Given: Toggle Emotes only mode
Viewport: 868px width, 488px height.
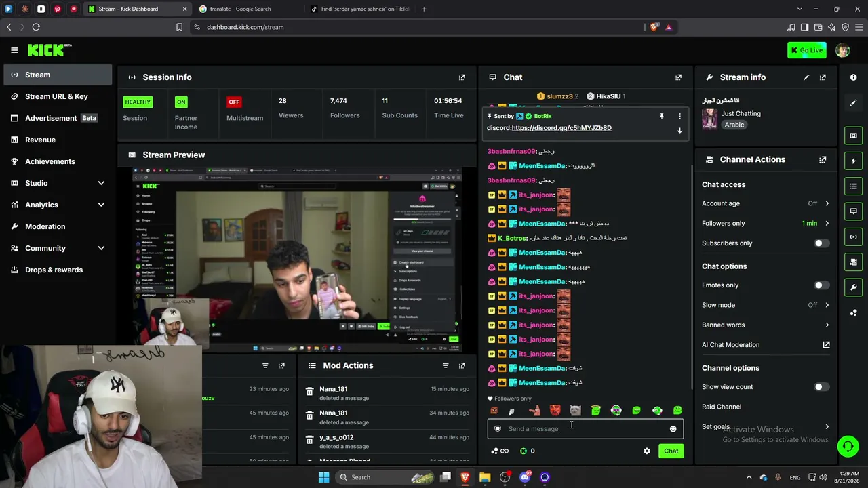Looking at the screenshot, I should click(x=821, y=285).
